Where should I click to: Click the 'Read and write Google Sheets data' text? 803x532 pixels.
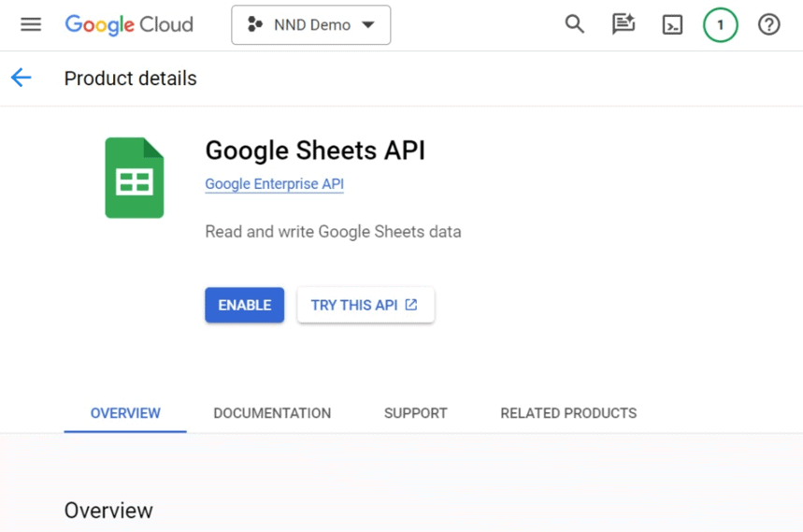[333, 232]
